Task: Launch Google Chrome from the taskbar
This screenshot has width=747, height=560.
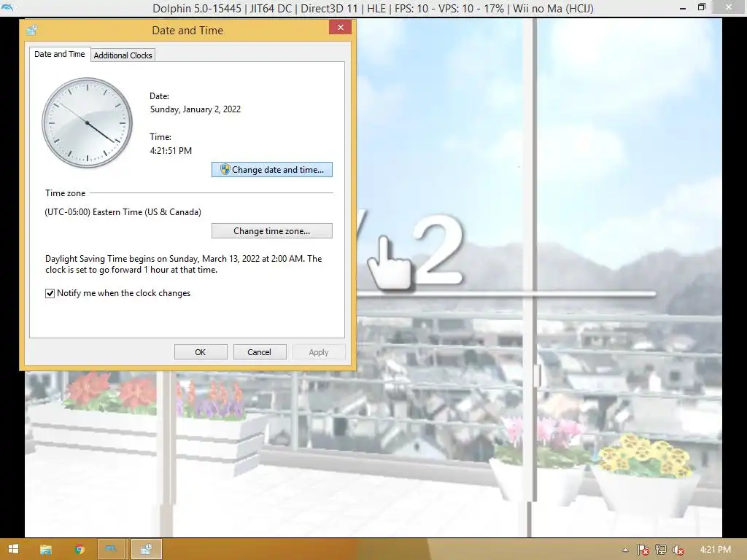Action: (x=80, y=550)
